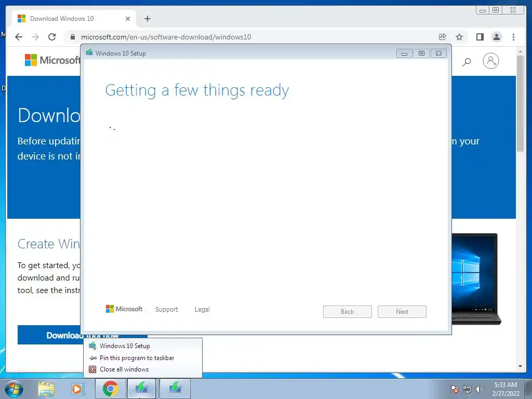
Task: Open the Chrome side panel icon
Action: [x=480, y=37]
